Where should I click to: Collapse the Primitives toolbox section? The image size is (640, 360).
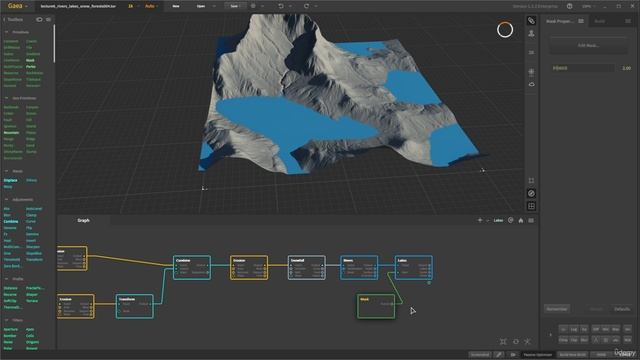point(7,32)
